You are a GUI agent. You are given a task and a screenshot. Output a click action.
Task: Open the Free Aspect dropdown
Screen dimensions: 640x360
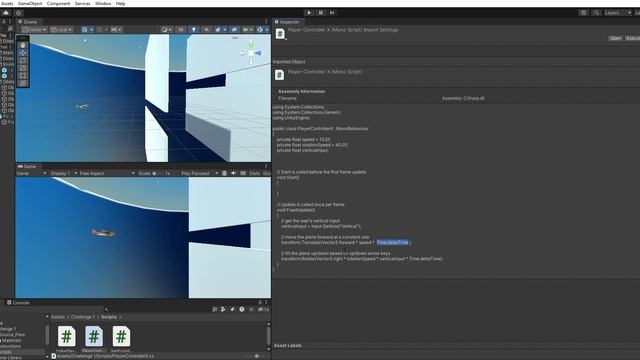pos(107,173)
